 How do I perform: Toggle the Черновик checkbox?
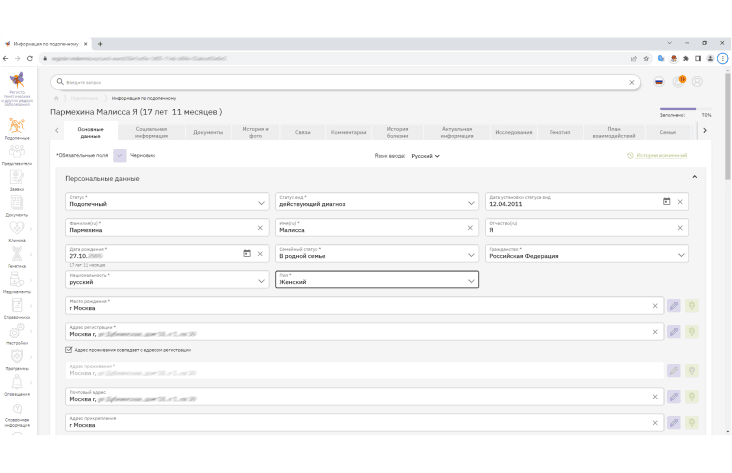pyautogui.click(x=120, y=155)
